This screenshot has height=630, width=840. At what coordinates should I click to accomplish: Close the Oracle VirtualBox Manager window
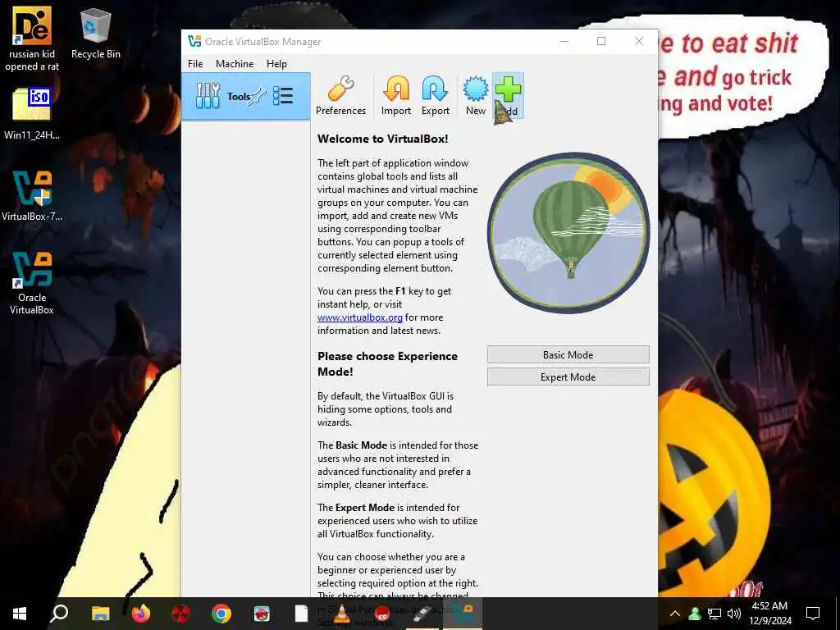coord(638,41)
